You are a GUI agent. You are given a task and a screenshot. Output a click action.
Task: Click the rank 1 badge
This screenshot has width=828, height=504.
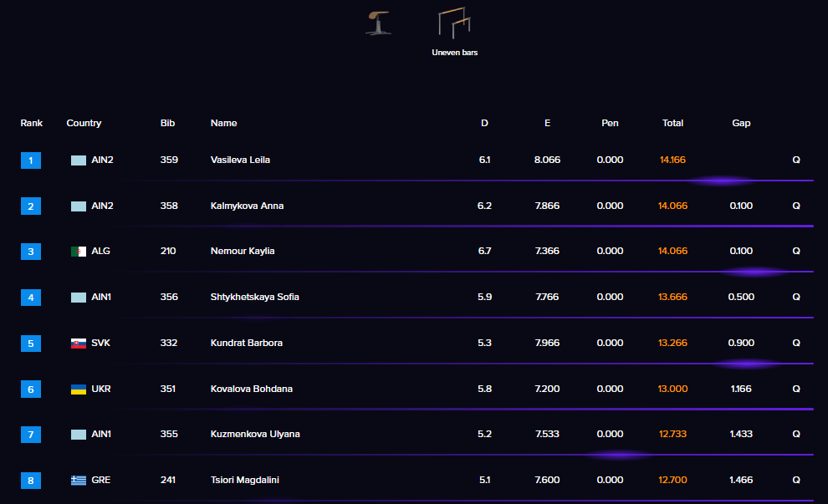tap(31, 160)
